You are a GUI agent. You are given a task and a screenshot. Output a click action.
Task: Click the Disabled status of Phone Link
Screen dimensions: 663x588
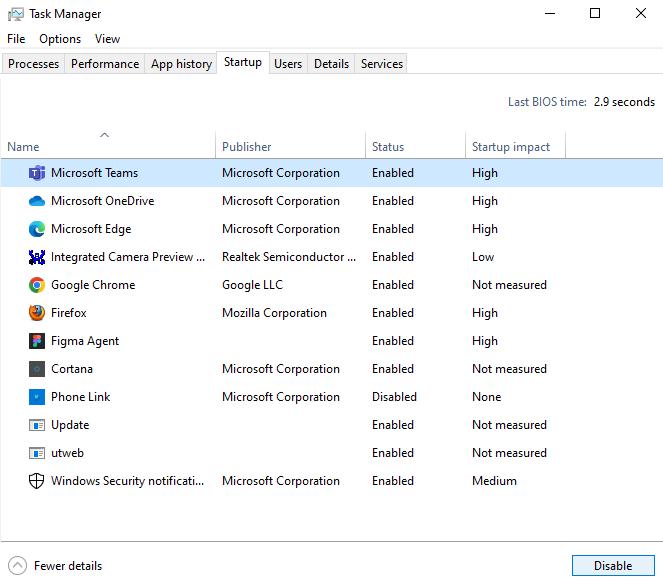[x=394, y=397]
